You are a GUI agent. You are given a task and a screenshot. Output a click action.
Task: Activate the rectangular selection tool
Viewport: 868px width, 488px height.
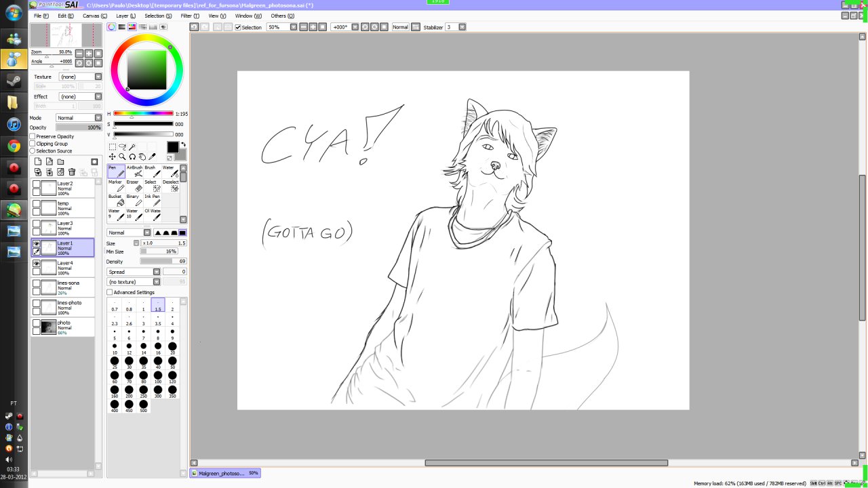point(112,146)
